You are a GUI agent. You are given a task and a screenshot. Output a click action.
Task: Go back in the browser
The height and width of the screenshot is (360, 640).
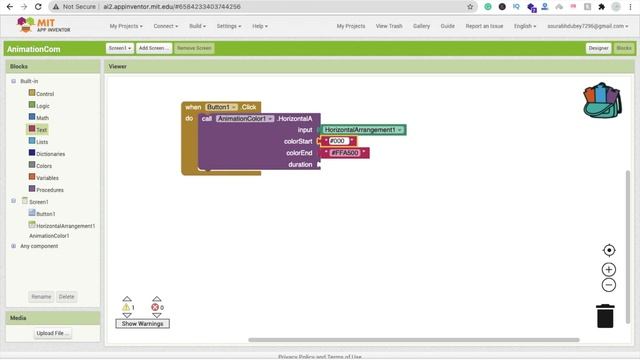10,7
